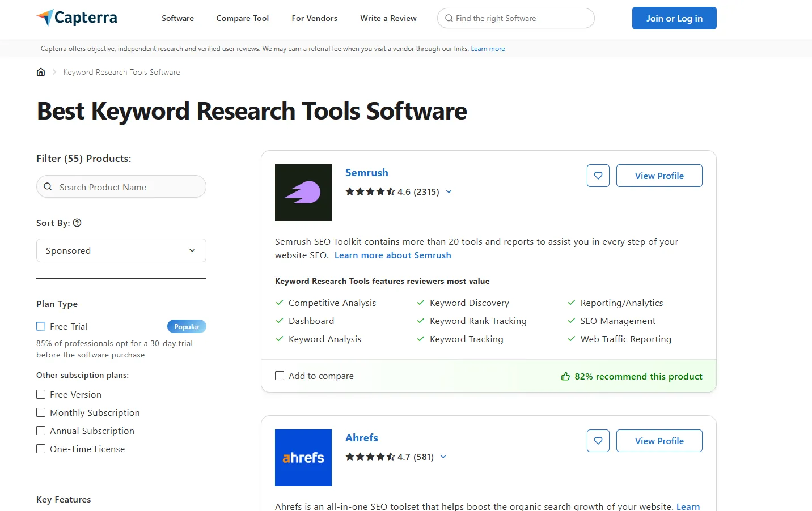Viewport: 812px width, 511px height.
Task: Open the Sort By help tooltip icon
Action: (x=78, y=223)
